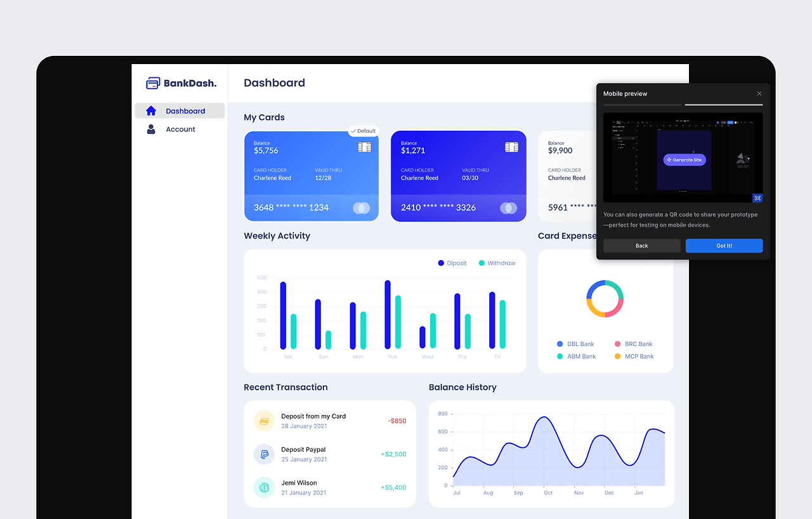The width and height of the screenshot is (812, 519).
Task: Click the Deposit from my Card icon
Action: click(x=264, y=421)
